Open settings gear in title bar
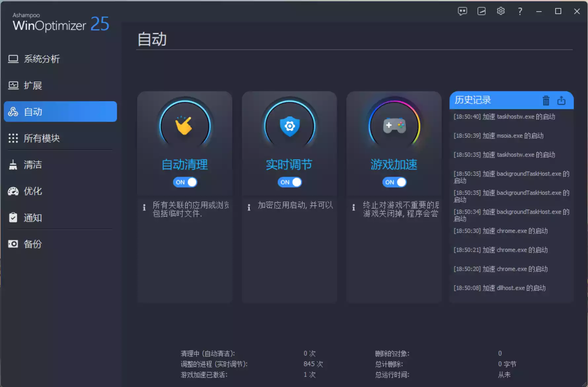Image resolution: width=588 pixels, height=387 pixels. point(500,11)
